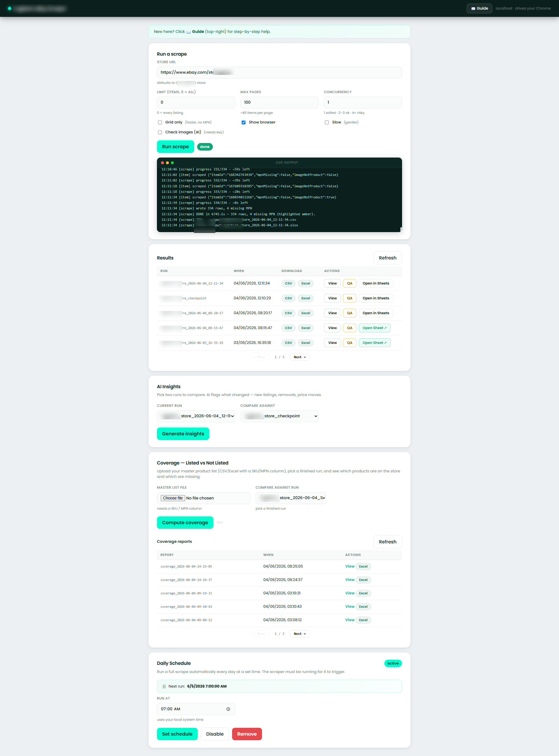Toggle the Grid only checkbox
Screen dimensions: 559x756
pos(160,123)
